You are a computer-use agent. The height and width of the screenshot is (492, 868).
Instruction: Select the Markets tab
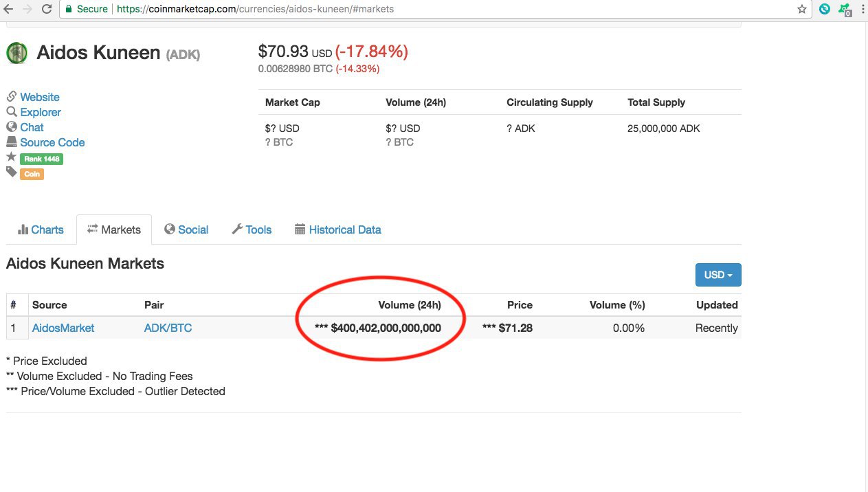[114, 230]
